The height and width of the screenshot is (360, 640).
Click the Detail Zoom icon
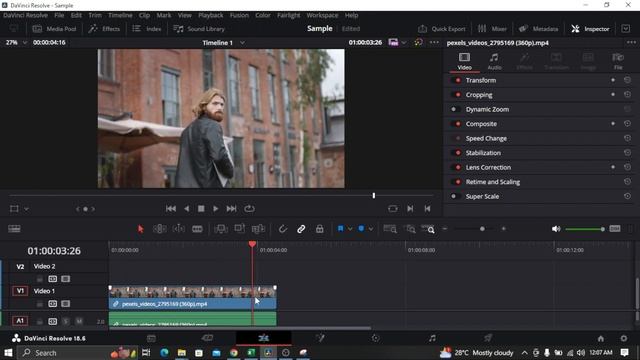click(410, 229)
